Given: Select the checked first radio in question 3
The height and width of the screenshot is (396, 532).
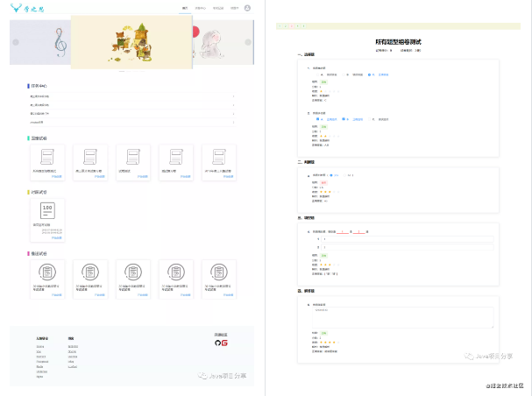Looking at the screenshot, I should click(330, 175).
